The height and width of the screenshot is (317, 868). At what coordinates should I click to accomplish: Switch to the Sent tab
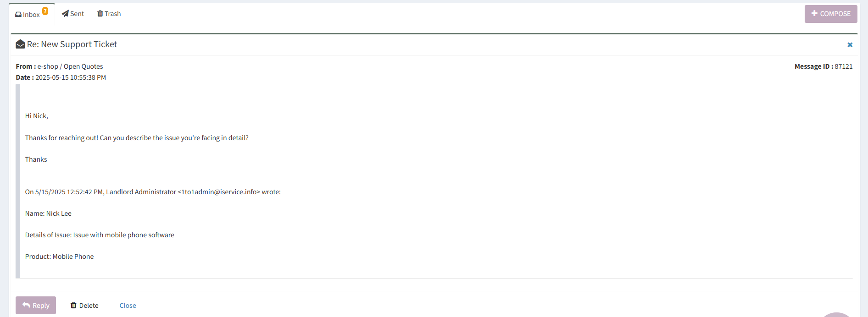[73, 14]
